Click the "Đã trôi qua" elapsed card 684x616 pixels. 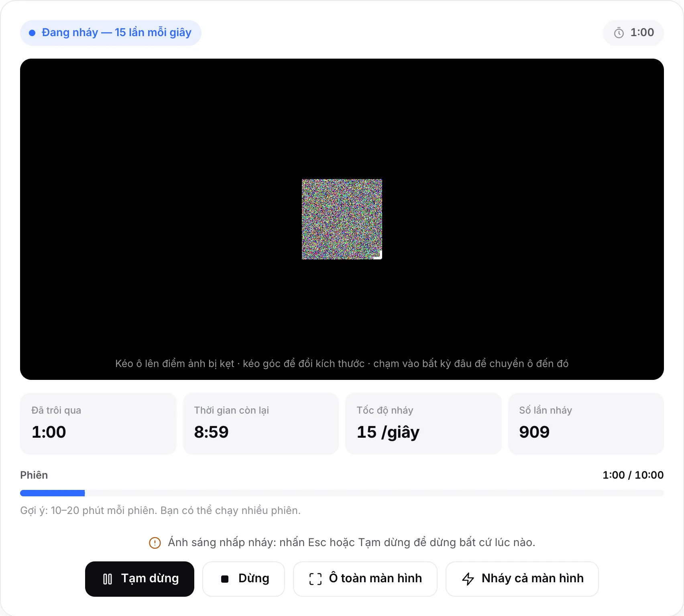[98, 424]
